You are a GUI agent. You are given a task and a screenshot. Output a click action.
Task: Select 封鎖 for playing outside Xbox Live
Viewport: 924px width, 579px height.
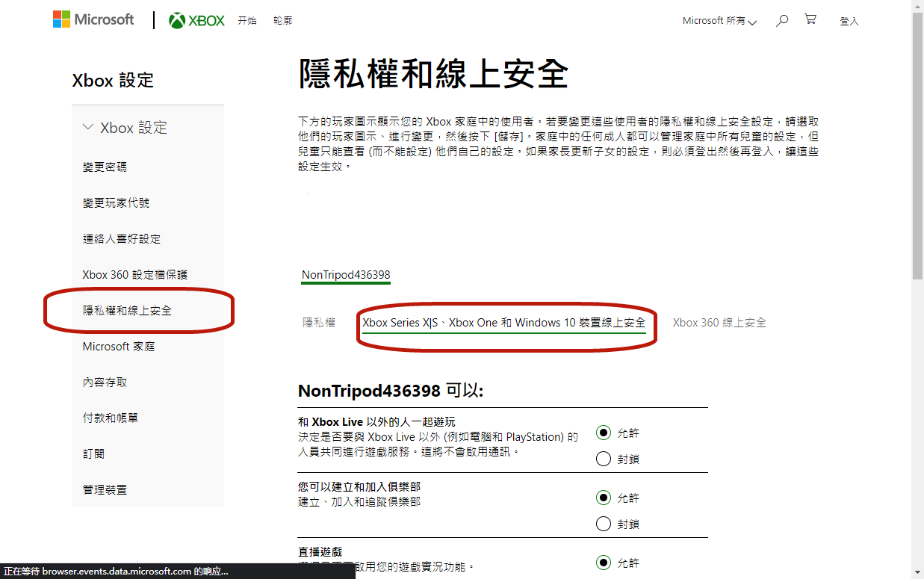604,459
